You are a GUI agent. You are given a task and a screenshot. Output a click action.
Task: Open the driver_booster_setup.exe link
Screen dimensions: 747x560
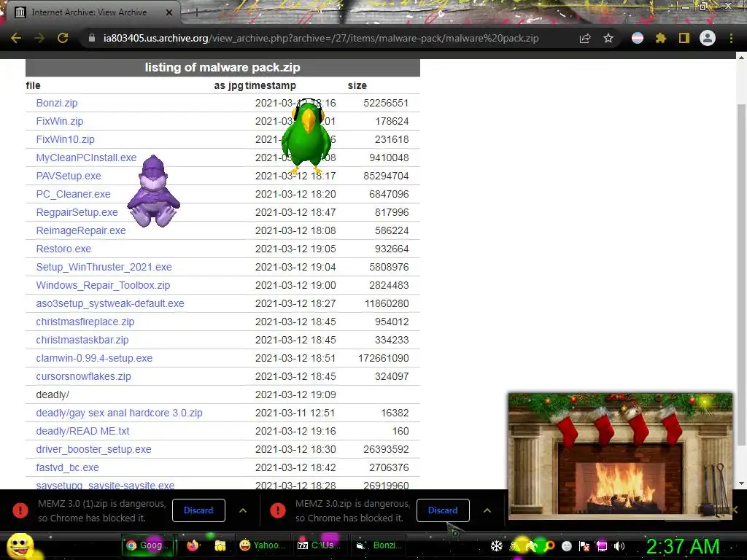tap(94, 449)
